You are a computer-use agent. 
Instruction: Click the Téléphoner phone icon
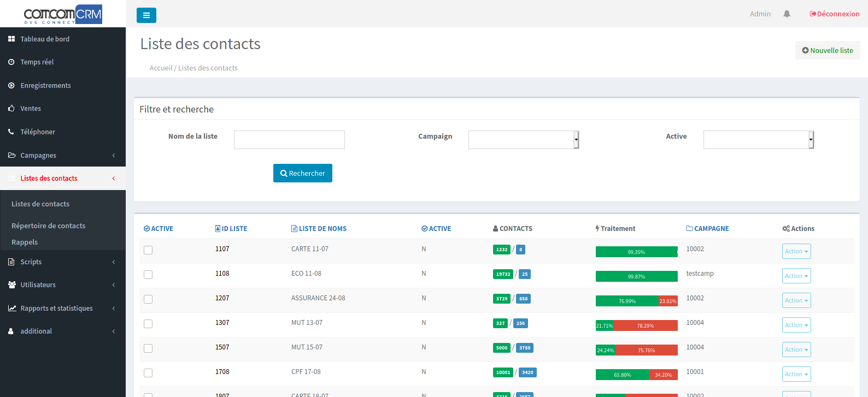pyautogui.click(x=11, y=132)
